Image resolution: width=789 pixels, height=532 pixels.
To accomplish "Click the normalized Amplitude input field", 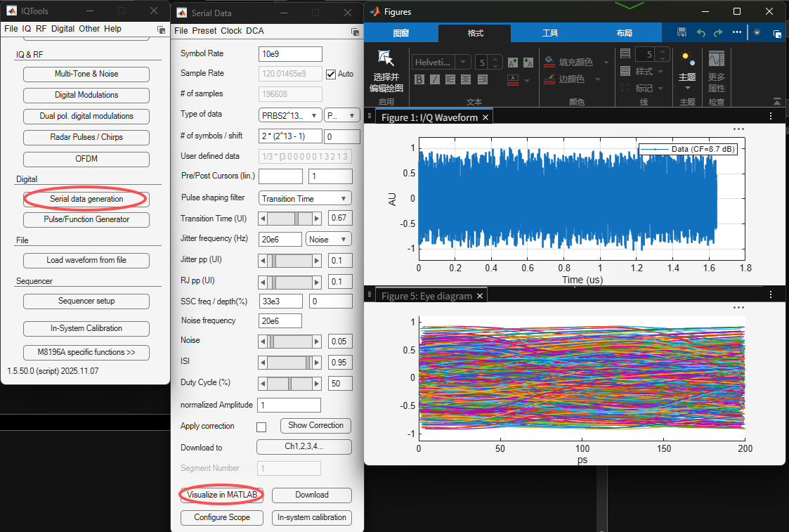I will click(x=289, y=406).
